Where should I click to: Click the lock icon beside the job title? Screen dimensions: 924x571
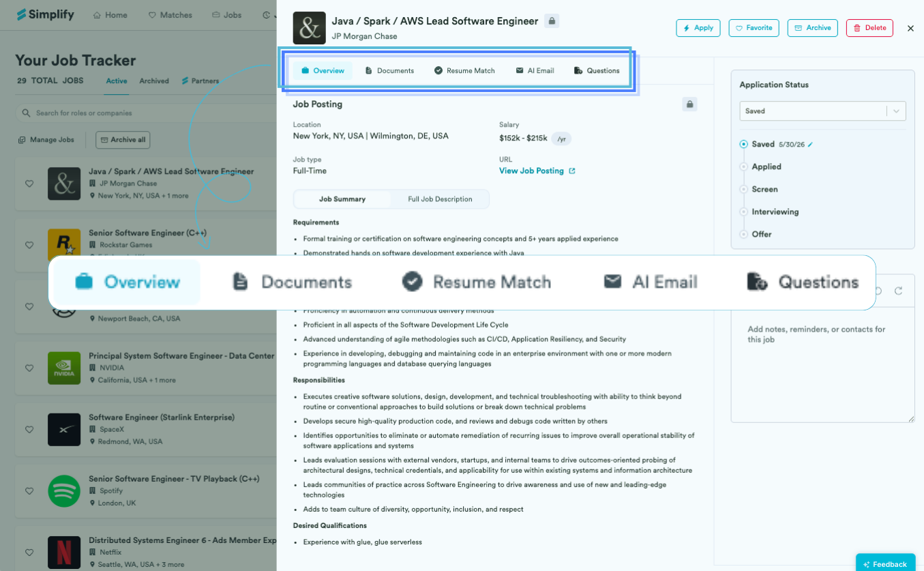[x=552, y=21]
